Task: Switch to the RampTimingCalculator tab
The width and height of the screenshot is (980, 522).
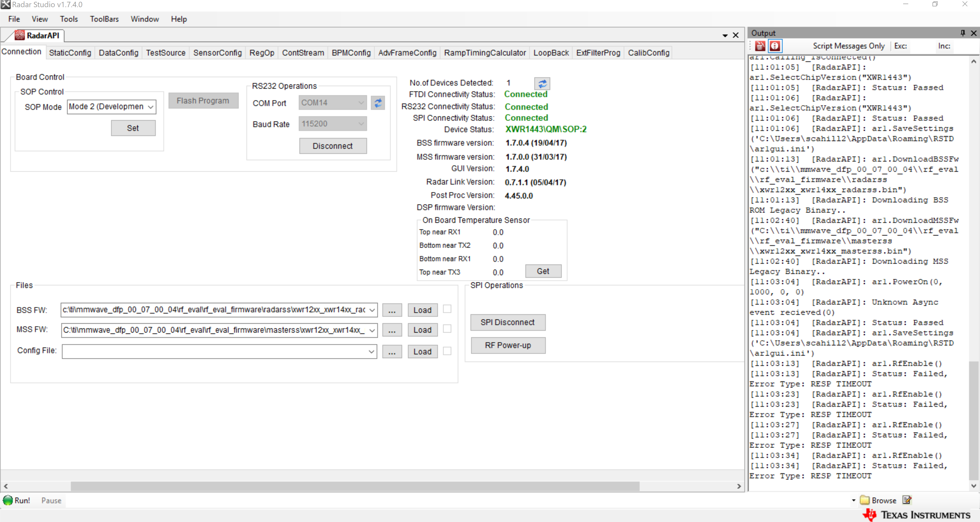Action: 485,53
